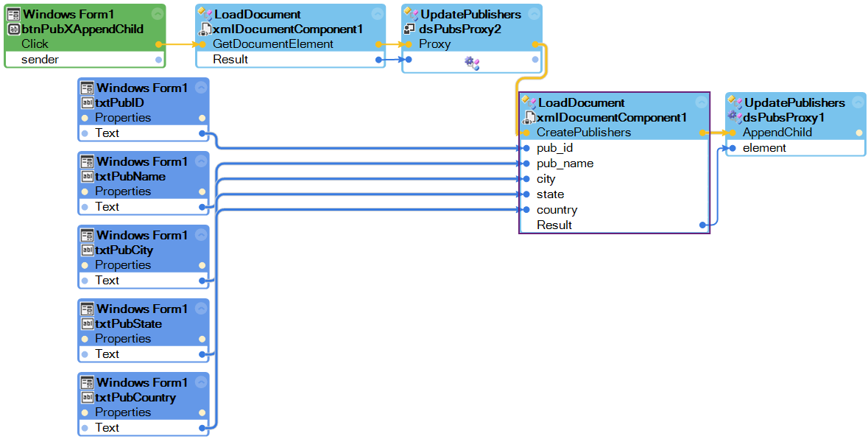Image resolution: width=868 pixels, height=439 pixels.
Task: Click the textbox icon beside txtPubID
Action: pyautogui.click(x=87, y=102)
